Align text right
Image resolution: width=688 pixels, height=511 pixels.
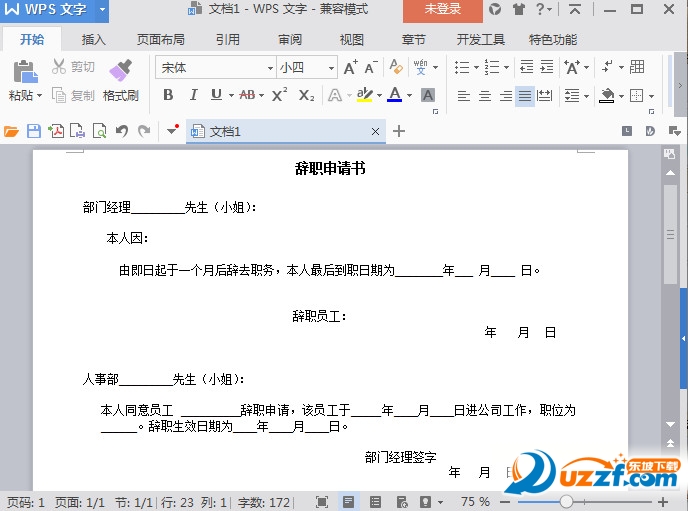tap(505, 95)
